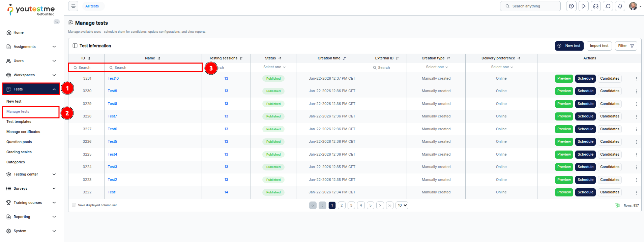This screenshot has width=644, height=242.
Task: Sort table by ID column
Action: (x=89, y=58)
